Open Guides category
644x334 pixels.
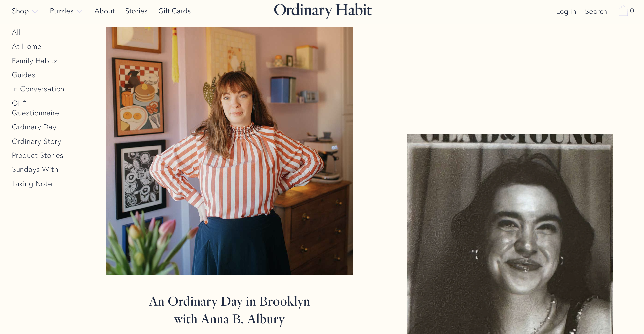pos(23,75)
